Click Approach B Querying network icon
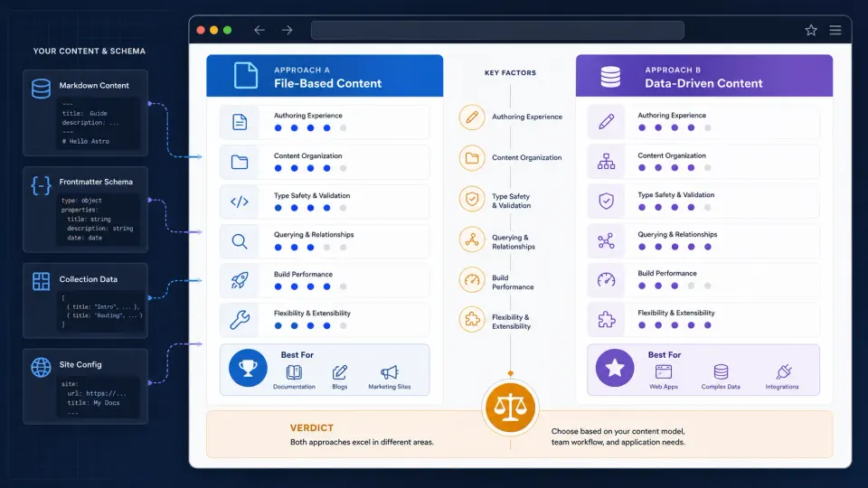The height and width of the screenshot is (488, 868). [606, 240]
